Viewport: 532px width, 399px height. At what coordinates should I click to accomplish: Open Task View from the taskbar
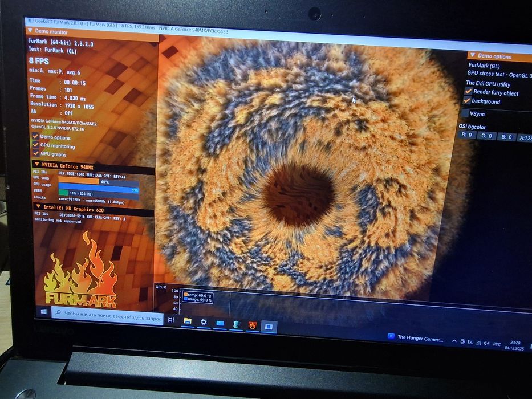171,320
